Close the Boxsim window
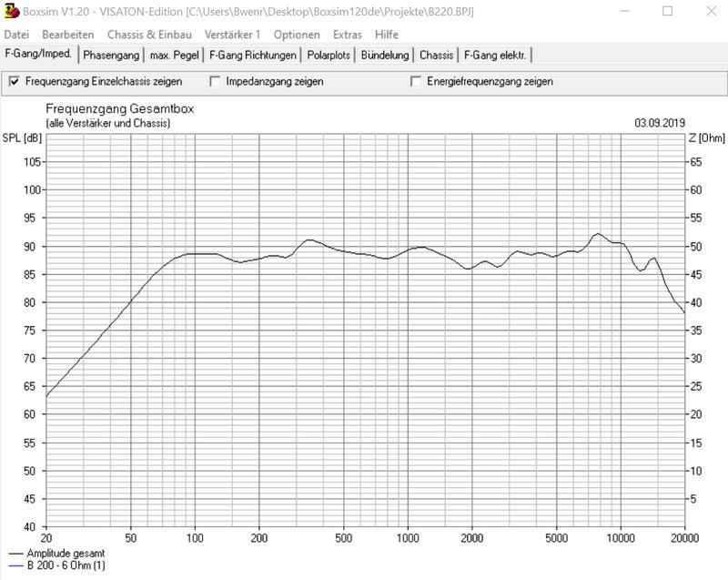This screenshot has width=728, height=580. 712,11
